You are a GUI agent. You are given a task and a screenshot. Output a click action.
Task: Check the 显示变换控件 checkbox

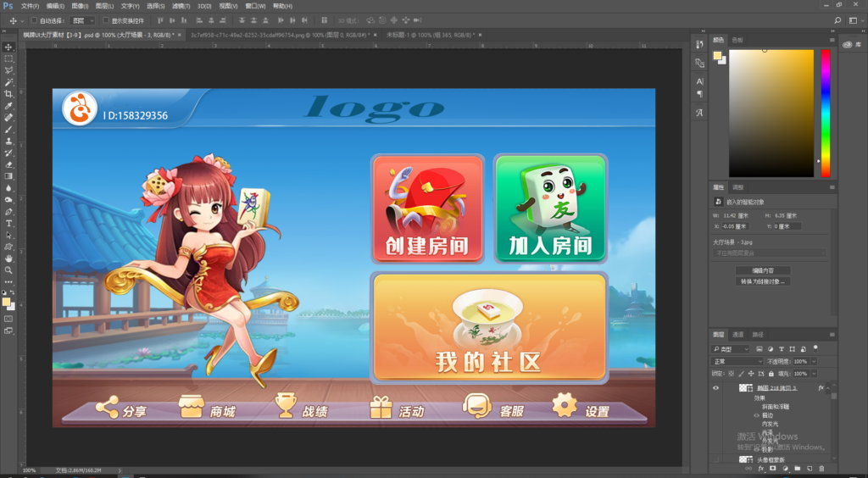(106, 19)
